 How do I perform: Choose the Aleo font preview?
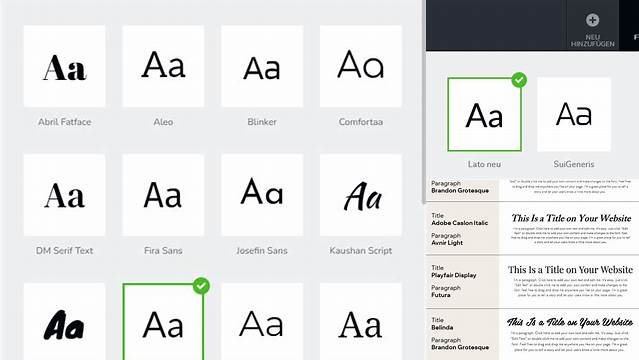coord(163,66)
